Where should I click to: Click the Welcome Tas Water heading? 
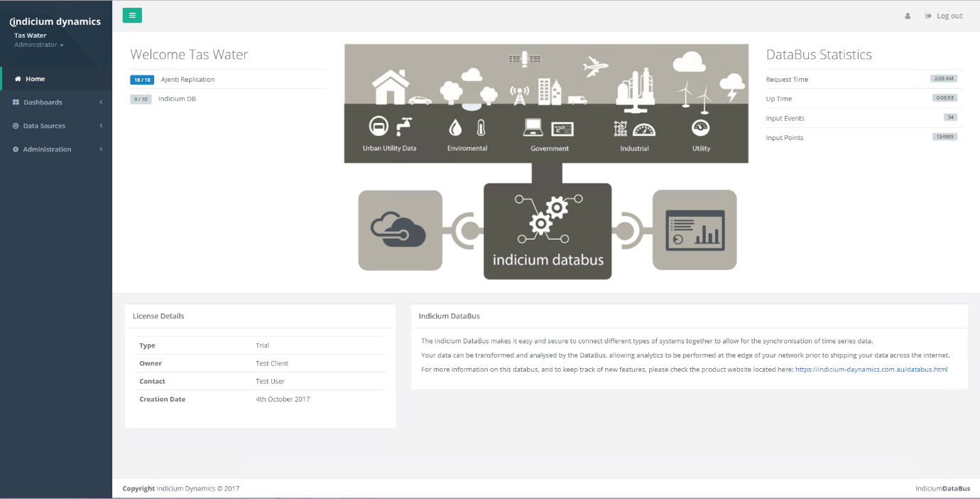click(x=189, y=55)
